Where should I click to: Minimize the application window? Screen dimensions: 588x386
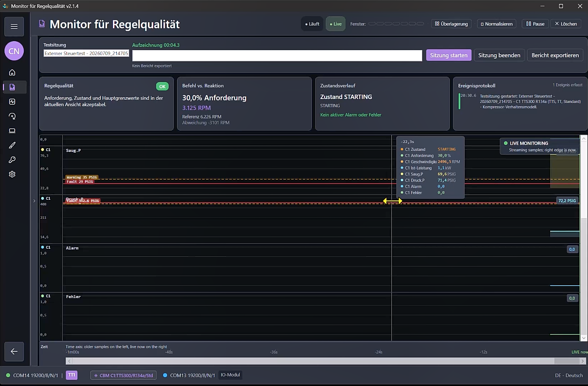pyautogui.click(x=542, y=6)
